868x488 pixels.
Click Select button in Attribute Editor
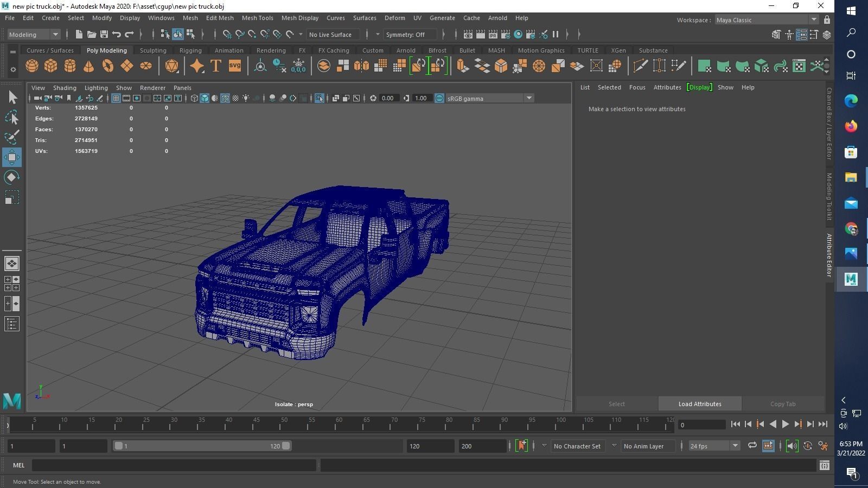click(617, 404)
